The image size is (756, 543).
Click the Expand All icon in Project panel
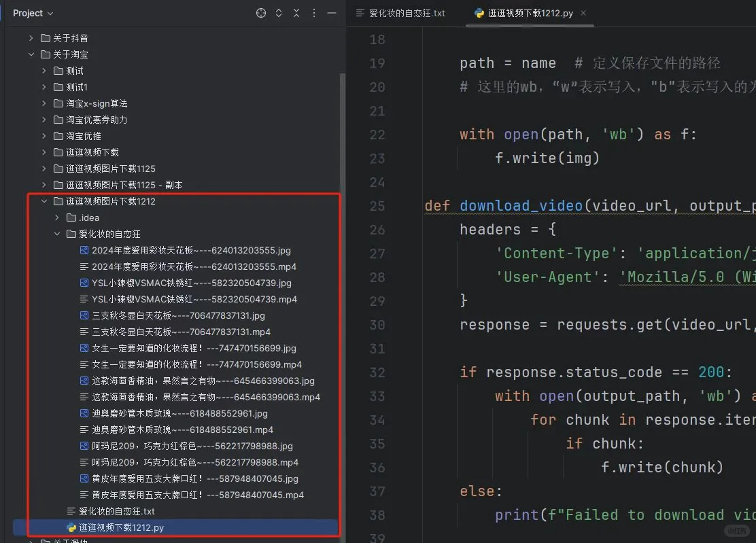click(x=279, y=13)
